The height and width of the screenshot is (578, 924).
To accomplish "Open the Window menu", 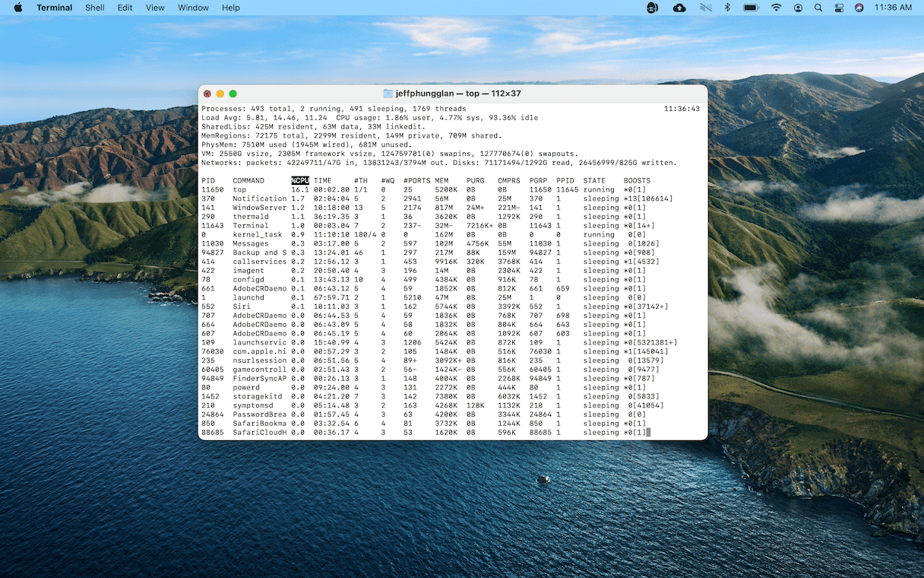I will [193, 8].
